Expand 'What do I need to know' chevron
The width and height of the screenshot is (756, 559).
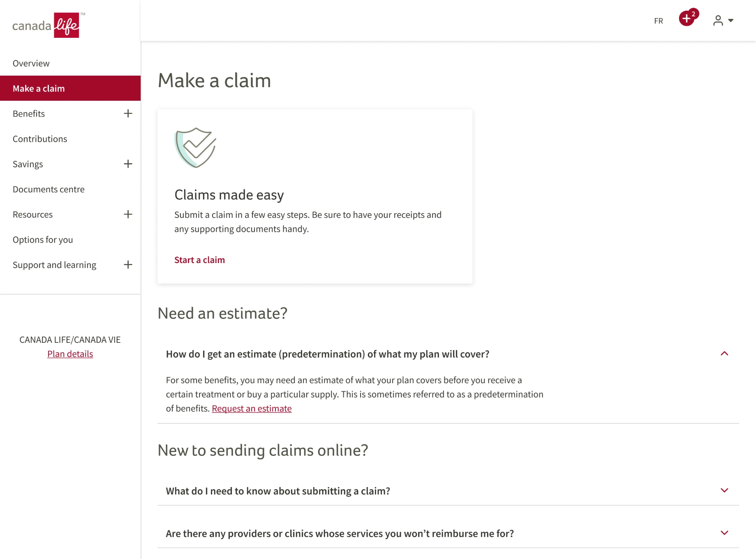point(724,490)
